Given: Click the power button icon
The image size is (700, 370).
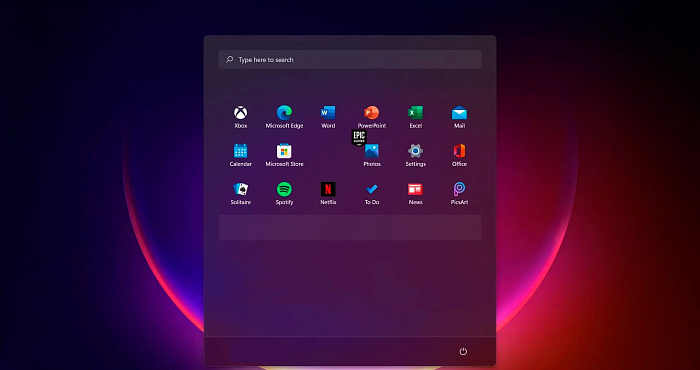Looking at the screenshot, I should tap(463, 352).
